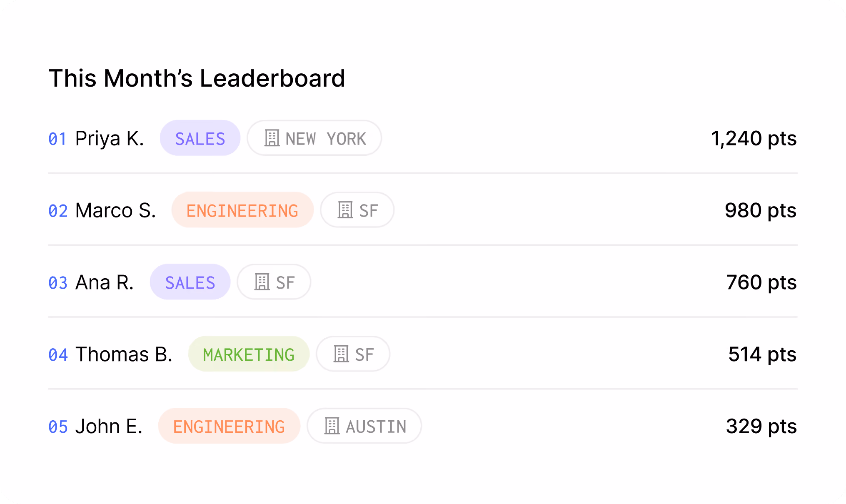Click the building icon in Thomas B. row
The image size is (846, 504).
point(341,354)
